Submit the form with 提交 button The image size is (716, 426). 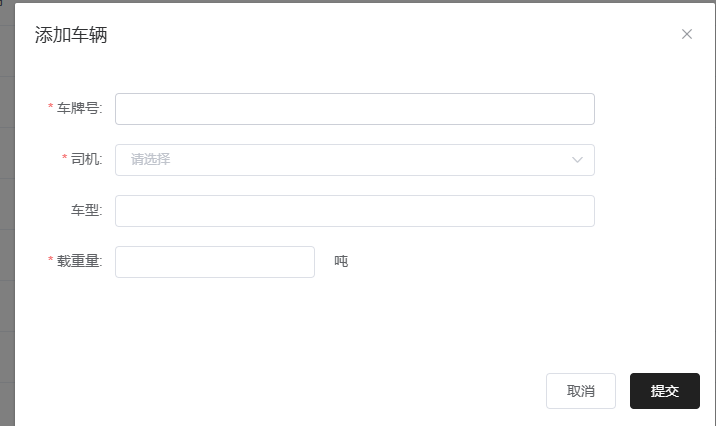point(665,391)
